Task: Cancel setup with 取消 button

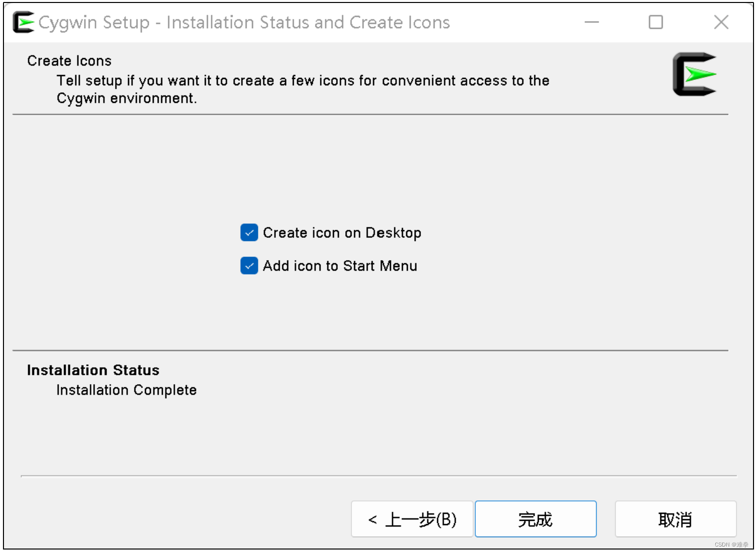Action: [x=676, y=519]
